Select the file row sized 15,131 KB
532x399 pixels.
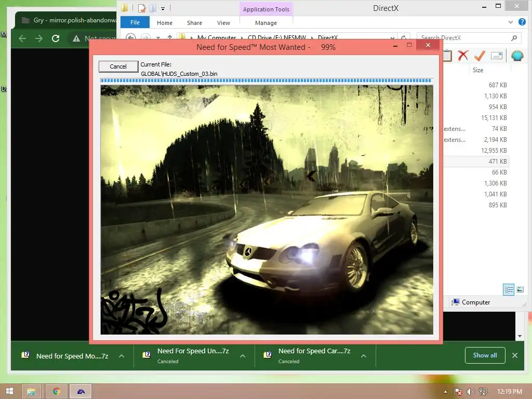point(476,118)
